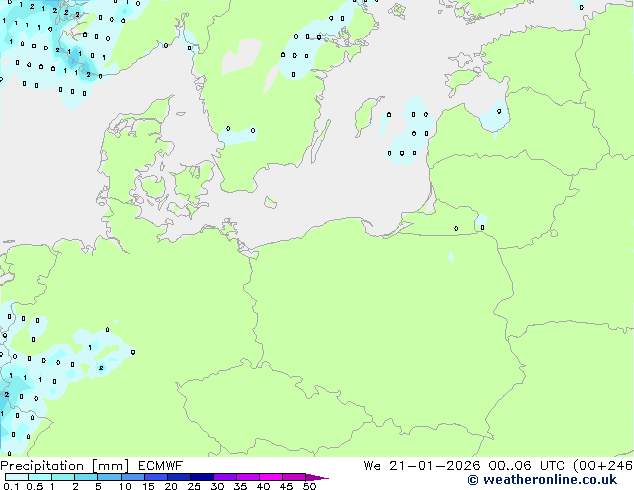Click the 0.1 to 0.5 mm legend swatch
Image resolution: width=634 pixels, height=490 pixels.
point(17,477)
